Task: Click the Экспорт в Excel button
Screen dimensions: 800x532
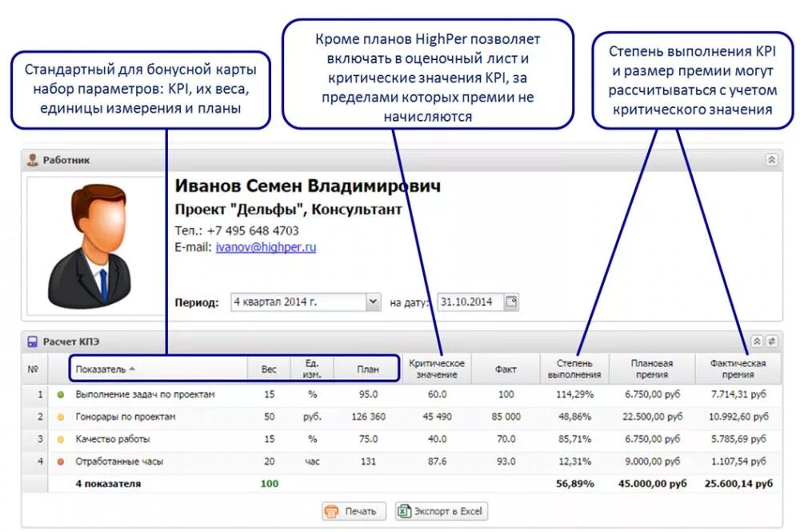Action: pos(442,511)
